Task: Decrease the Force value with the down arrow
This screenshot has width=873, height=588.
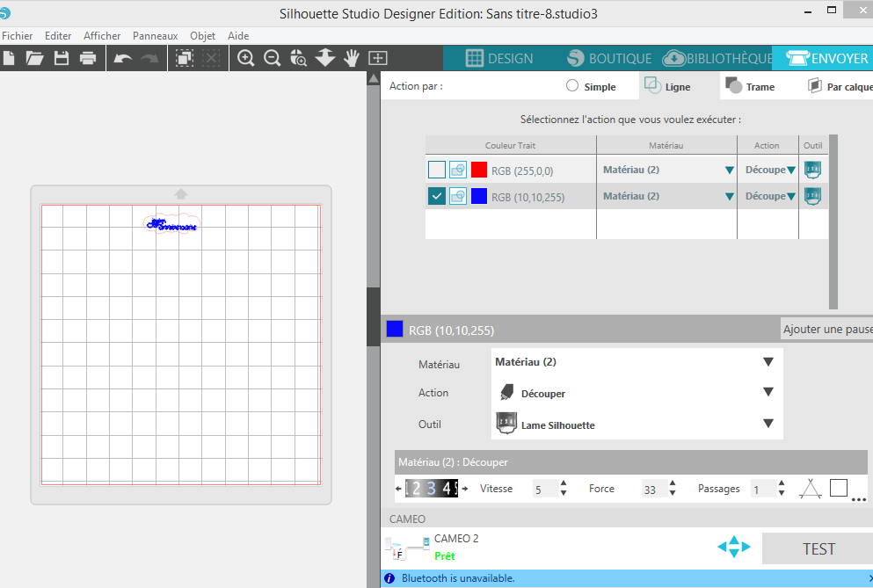Action: (x=673, y=493)
